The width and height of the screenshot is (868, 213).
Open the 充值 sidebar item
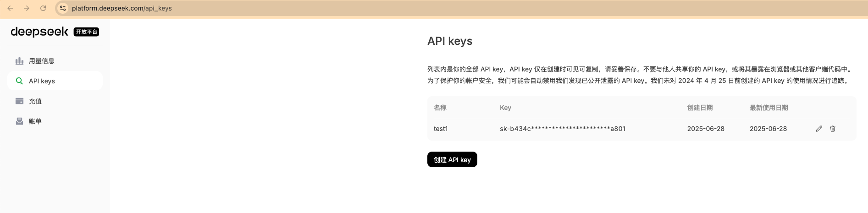click(55, 101)
